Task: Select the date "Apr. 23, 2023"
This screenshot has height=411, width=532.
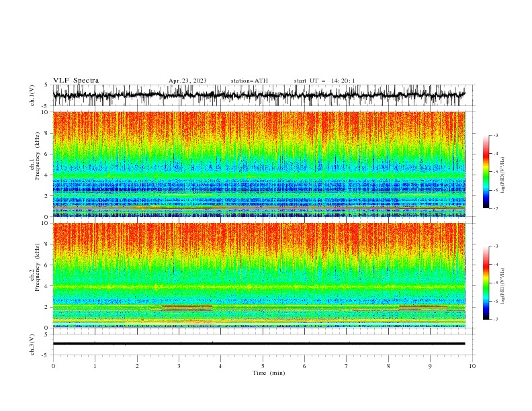Action: (x=187, y=81)
